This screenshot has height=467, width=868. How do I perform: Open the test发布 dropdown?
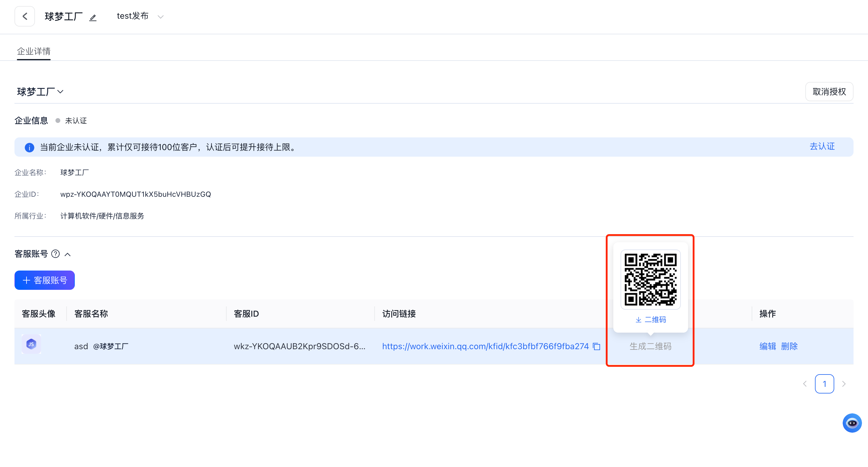click(x=140, y=16)
